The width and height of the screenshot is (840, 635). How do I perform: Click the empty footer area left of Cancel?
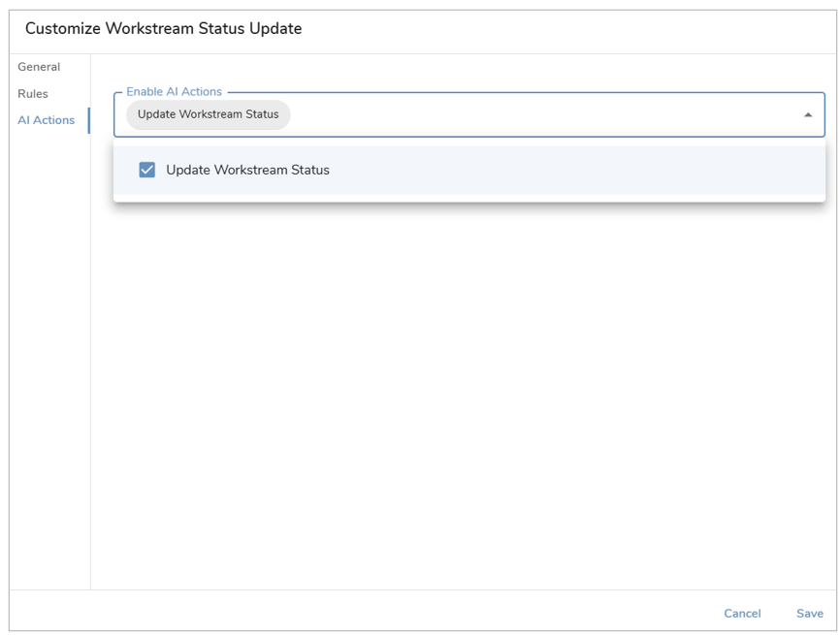point(365,611)
